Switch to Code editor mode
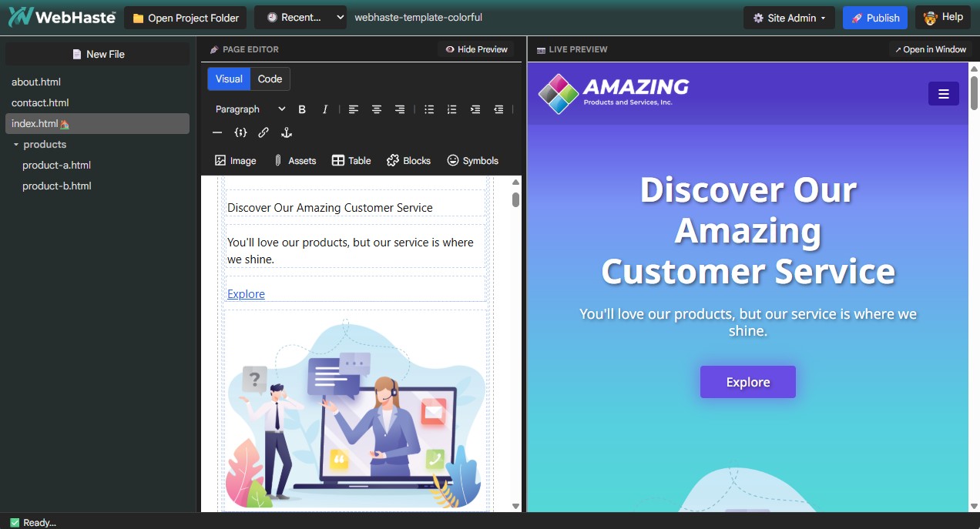 [270, 79]
